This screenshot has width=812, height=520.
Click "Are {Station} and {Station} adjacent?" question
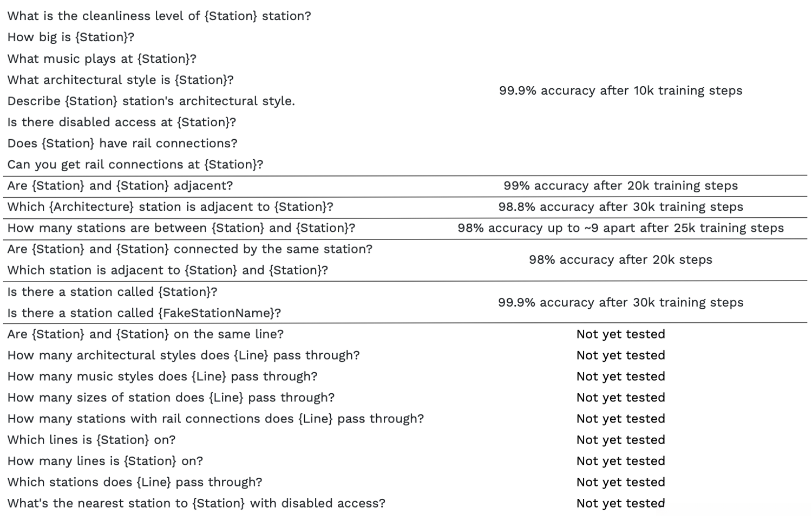pyautogui.click(x=120, y=186)
